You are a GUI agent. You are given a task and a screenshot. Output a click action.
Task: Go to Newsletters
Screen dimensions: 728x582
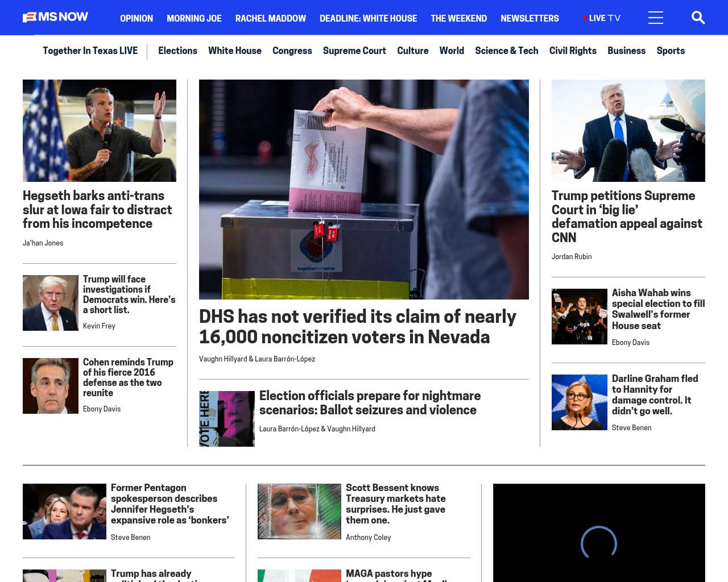530,18
